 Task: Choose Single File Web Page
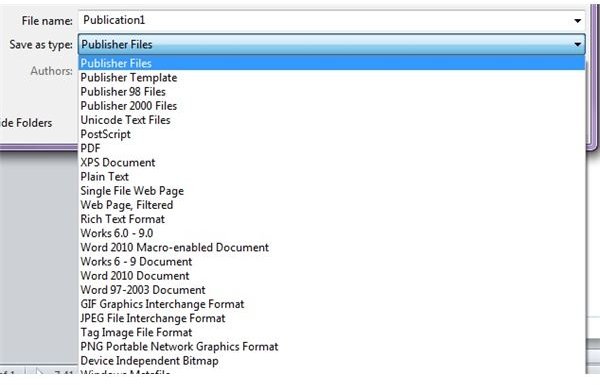332,191
